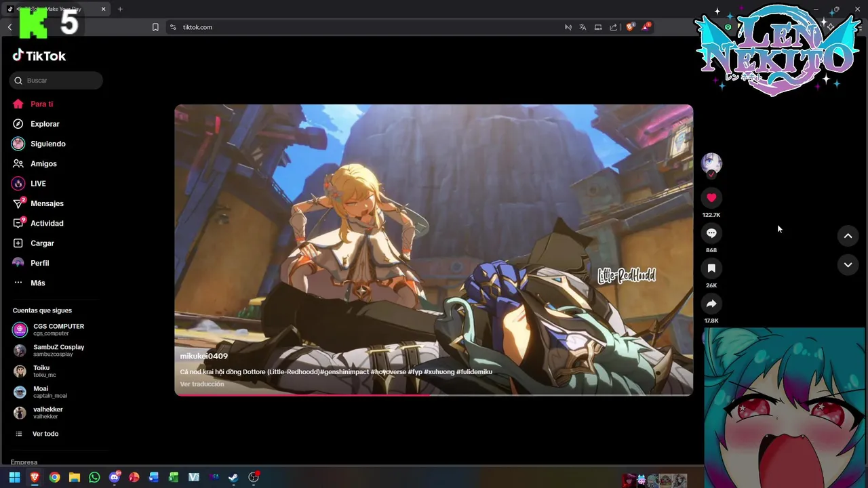Click the share page icon in address bar
Screen dimensions: 868x488
click(x=614, y=27)
